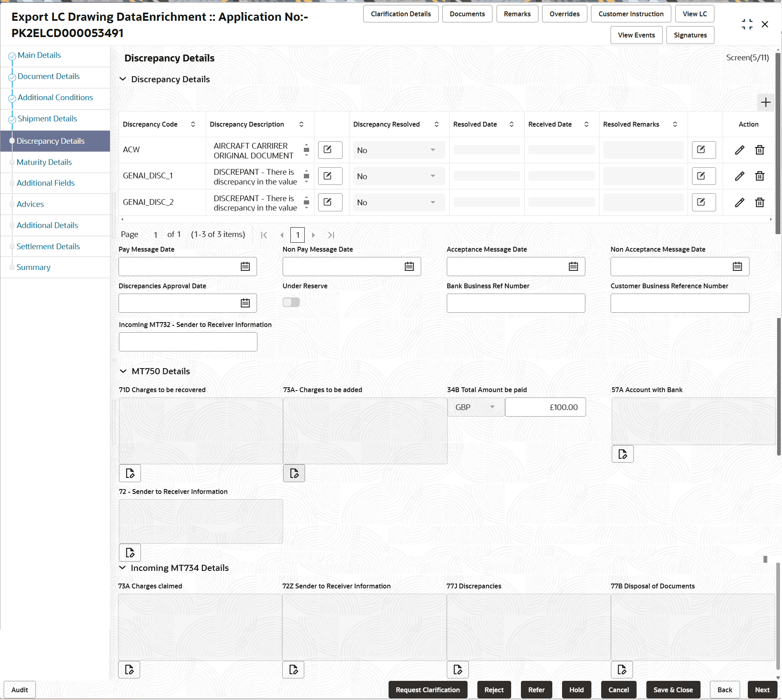Toggle the Under Reserve switch
The height and width of the screenshot is (700, 782).
[x=291, y=302]
